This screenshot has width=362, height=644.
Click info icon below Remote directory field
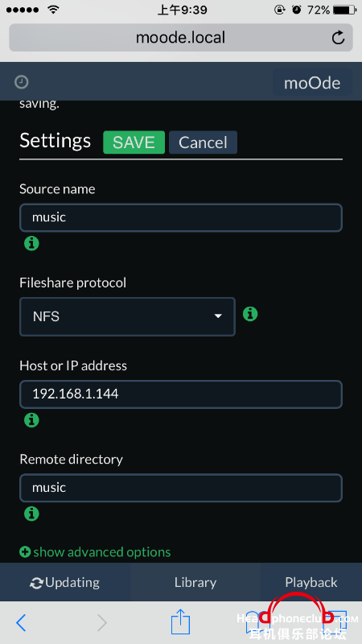(x=31, y=514)
